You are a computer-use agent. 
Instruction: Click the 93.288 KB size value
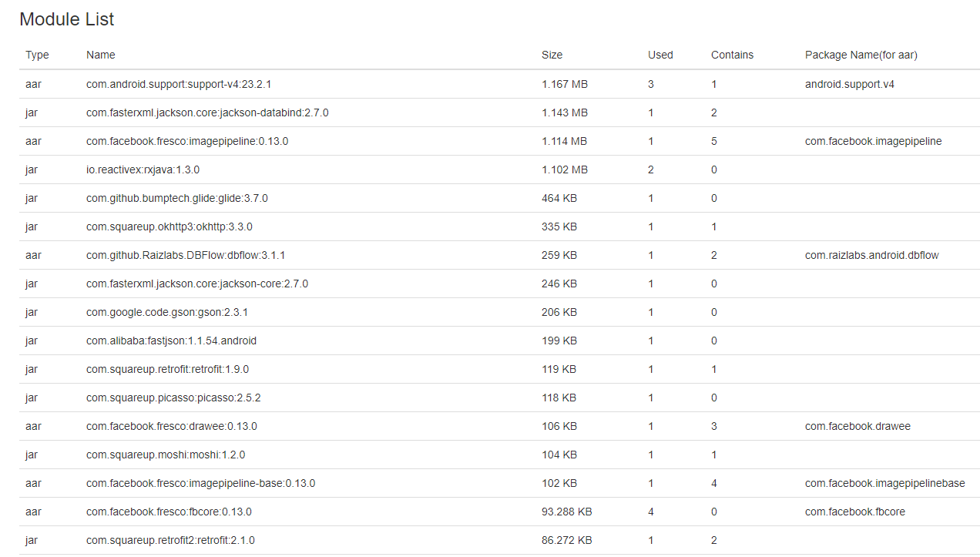click(x=567, y=512)
